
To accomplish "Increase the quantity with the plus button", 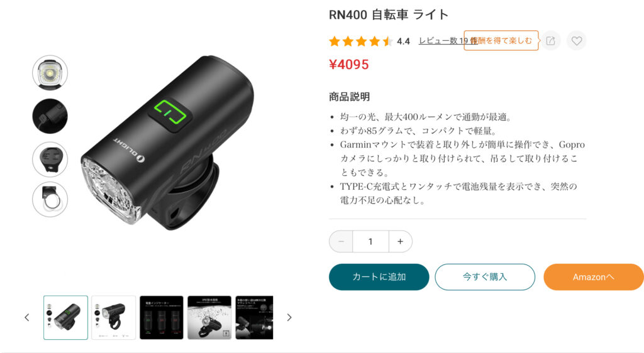I will click(x=400, y=241).
